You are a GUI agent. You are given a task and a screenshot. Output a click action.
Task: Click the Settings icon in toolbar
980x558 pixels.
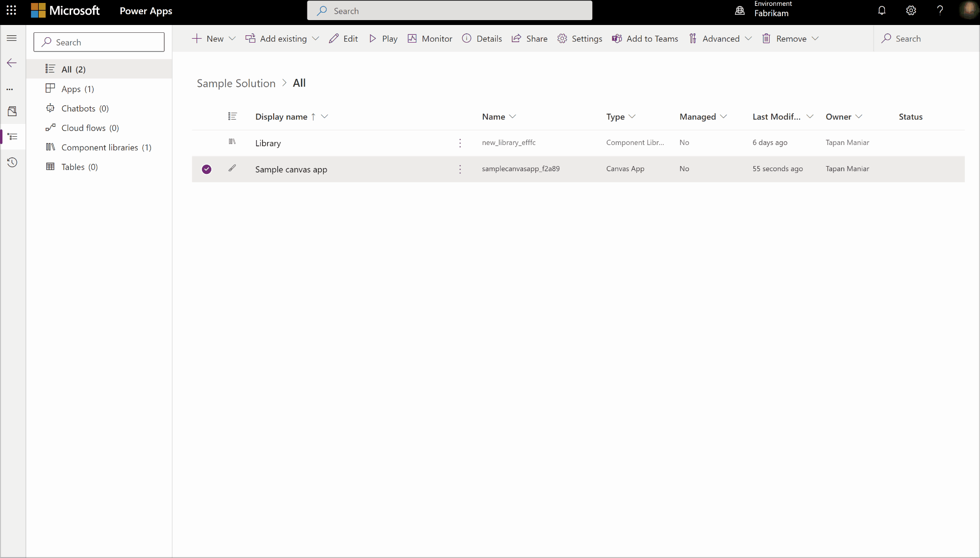[x=562, y=38]
